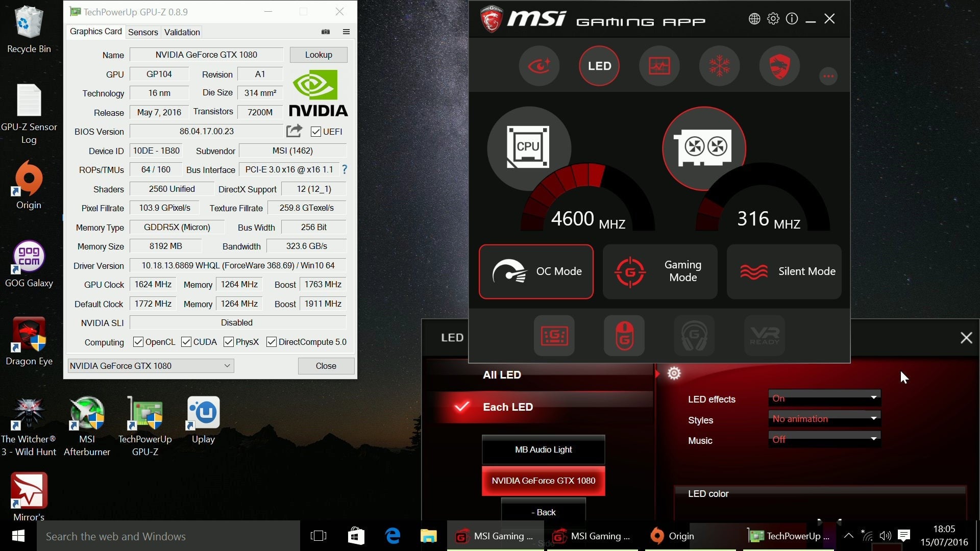Click the GPU-Z screenshot camera icon
Image resolution: width=980 pixels, height=551 pixels.
click(326, 32)
